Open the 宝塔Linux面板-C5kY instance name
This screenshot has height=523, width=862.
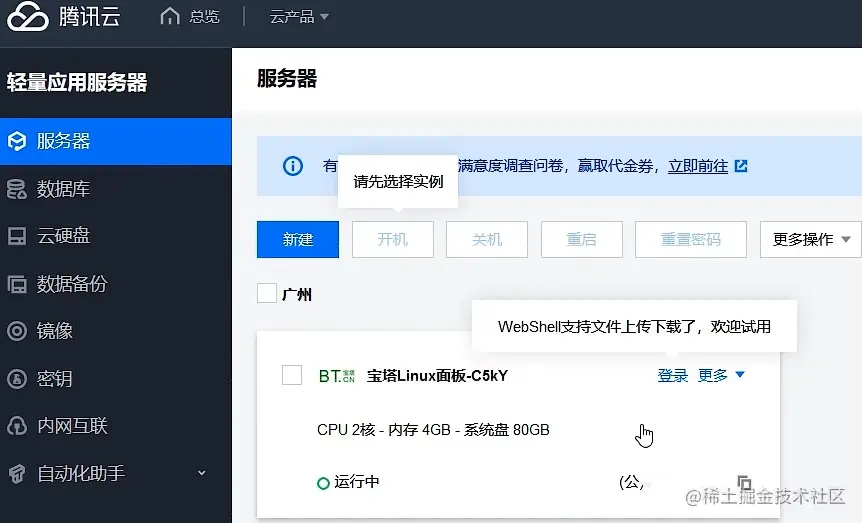tap(437, 376)
